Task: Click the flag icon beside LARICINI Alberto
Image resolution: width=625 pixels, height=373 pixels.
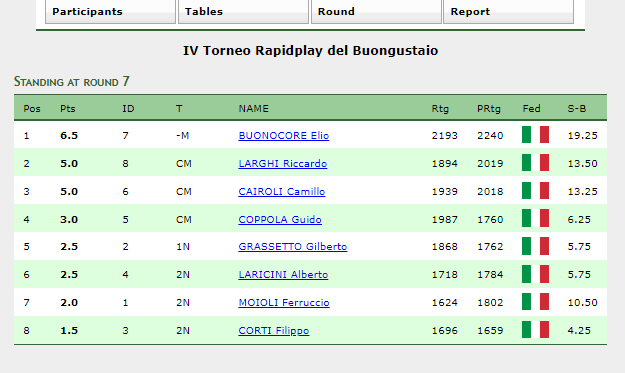Action: [x=535, y=274]
